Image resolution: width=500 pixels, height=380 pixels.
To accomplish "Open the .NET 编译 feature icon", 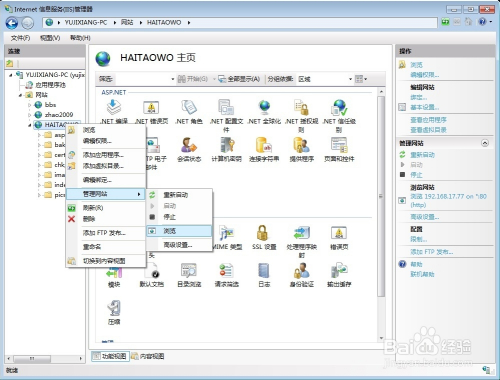I will click(x=114, y=107).
